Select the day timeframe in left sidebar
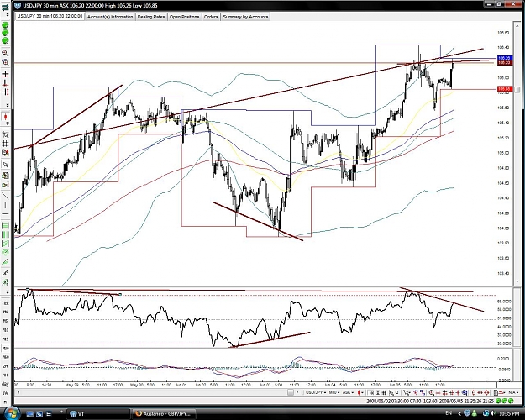The width and height of the screenshot is (525, 420). coord(5,384)
